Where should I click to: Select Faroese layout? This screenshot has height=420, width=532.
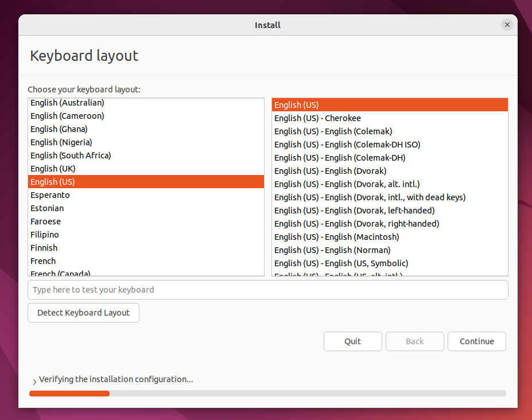click(x=146, y=221)
